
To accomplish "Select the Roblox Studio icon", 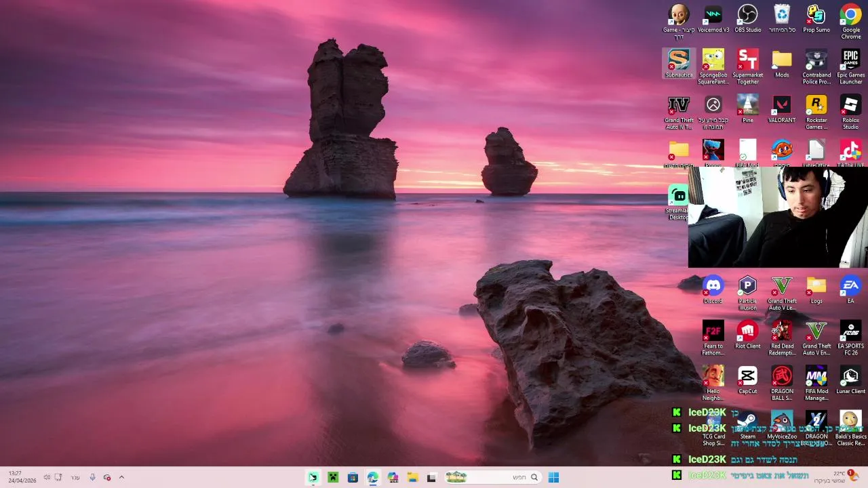I will (850, 113).
